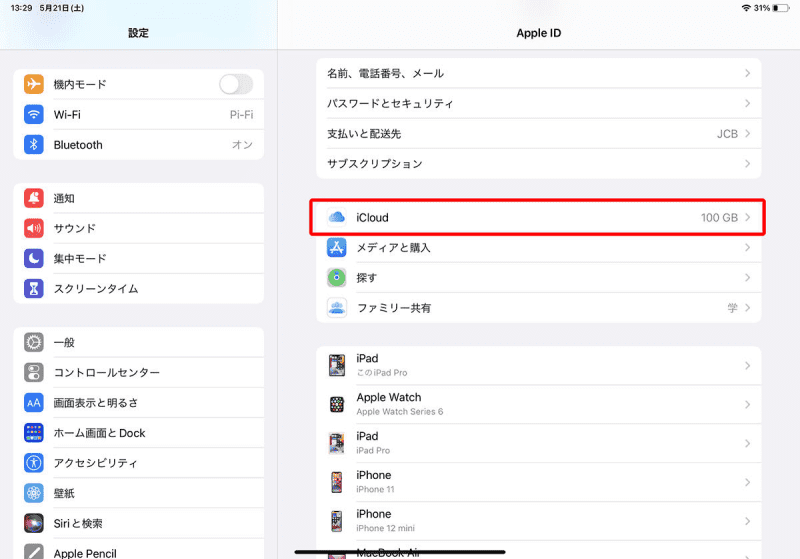The width and height of the screenshot is (800, 559).
Task: Tap the Bluetooth icon in sidebar
Action: (34, 144)
